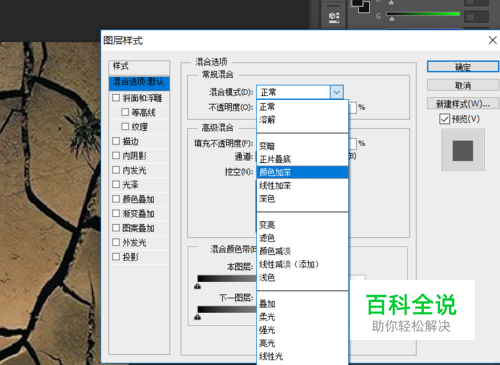
Task: Choose 颜色减淡 blend mode
Action: tap(302, 251)
